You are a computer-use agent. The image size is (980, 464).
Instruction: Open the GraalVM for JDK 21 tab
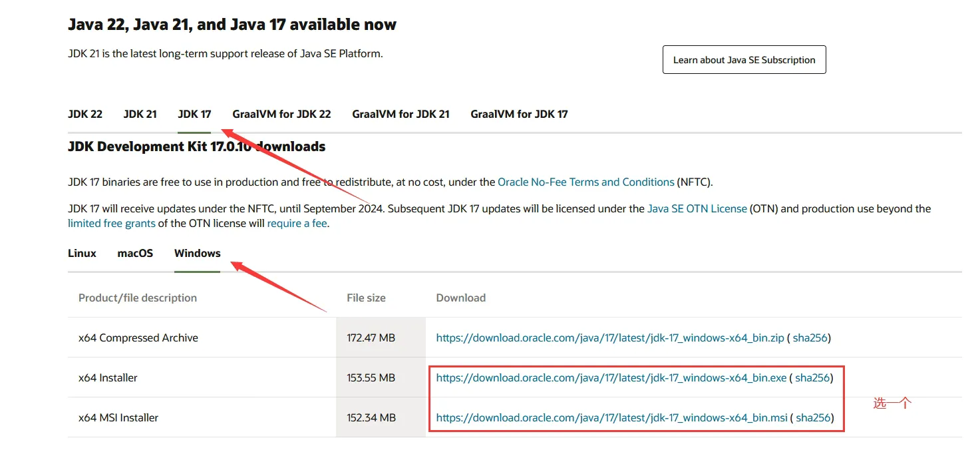point(401,114)
